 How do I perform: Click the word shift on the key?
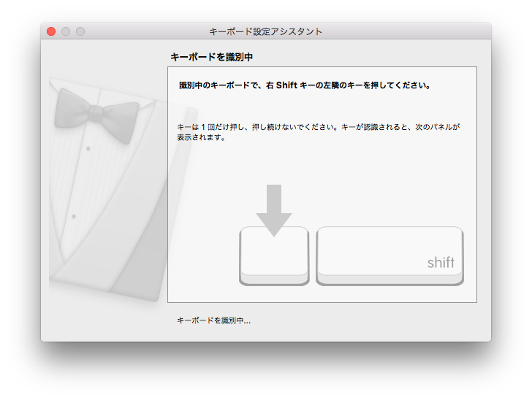click(x=441, y=263)
